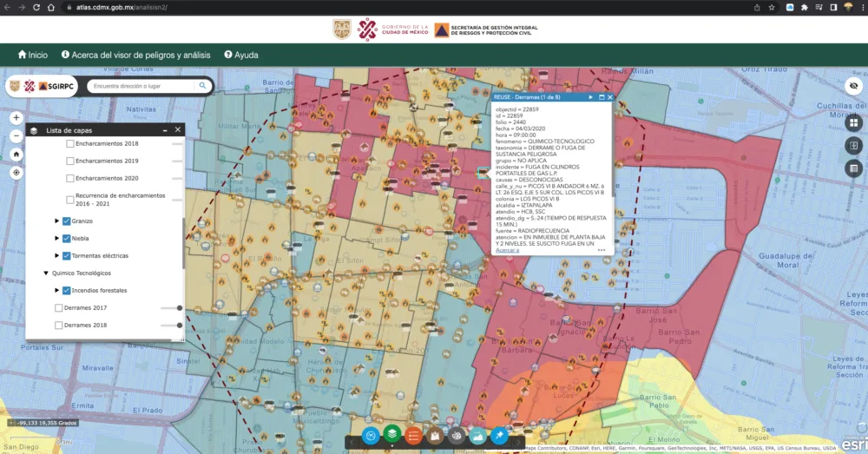Enable Recurrencia de encharcamientos 2016 - 2021
This screenshot has width=868, height=454.
(x=69, y=200)
